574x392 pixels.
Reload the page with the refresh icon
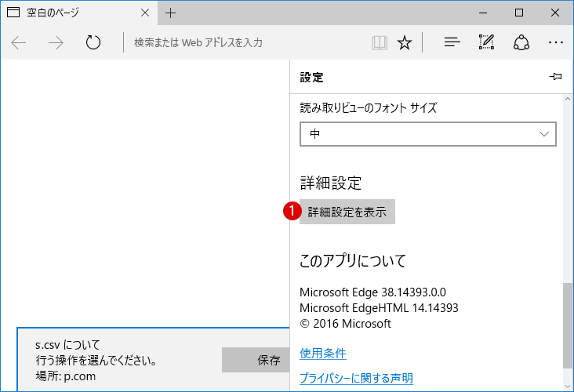pyautogui.click(x=93, y=42)
